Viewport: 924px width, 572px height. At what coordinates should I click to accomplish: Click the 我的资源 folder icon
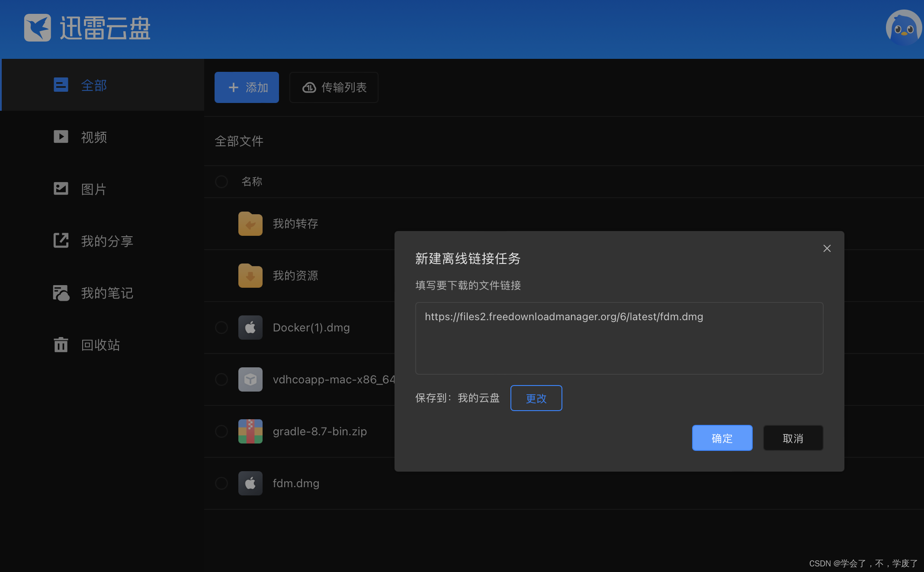[250, 276]
